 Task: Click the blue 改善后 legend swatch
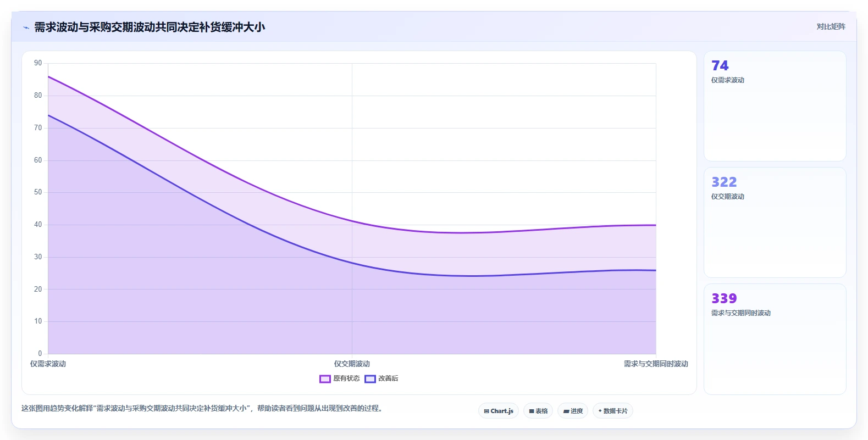coord(370,378)
